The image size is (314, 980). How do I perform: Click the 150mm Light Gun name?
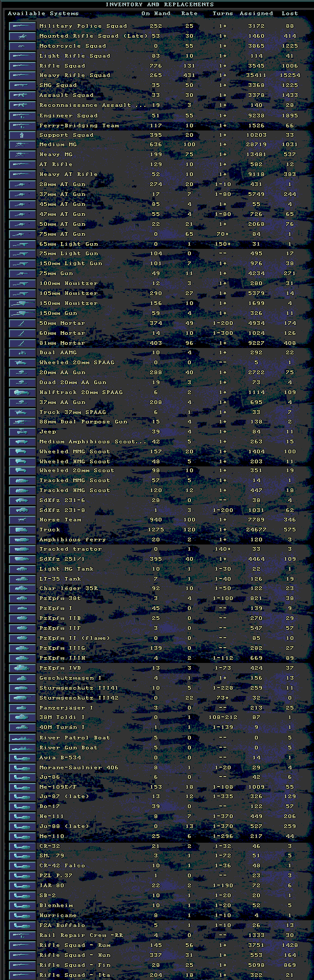pos(71,264)
